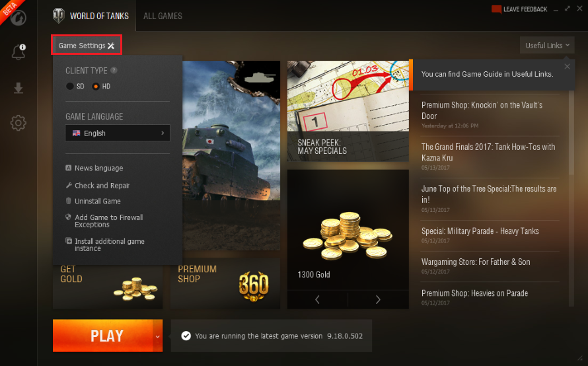
Task: Switch to the All Games tab
Action: [x=163, y=16]
